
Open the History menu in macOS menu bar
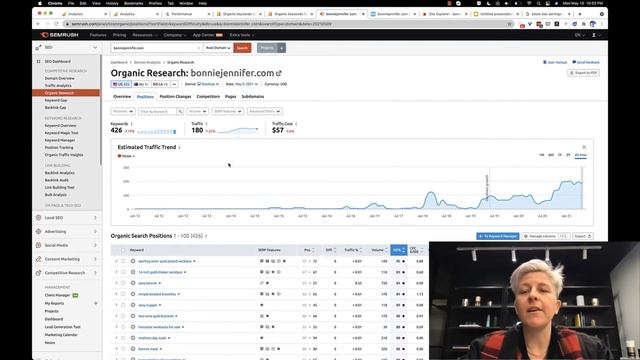point(112,3)
